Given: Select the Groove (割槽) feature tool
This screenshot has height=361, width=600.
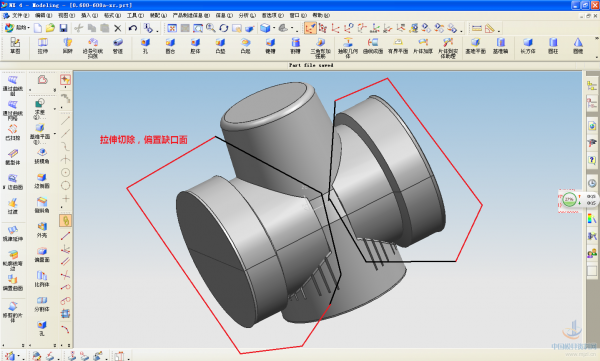Looking at the screenshot, I should pyautogui.click(x=295, y=46).
